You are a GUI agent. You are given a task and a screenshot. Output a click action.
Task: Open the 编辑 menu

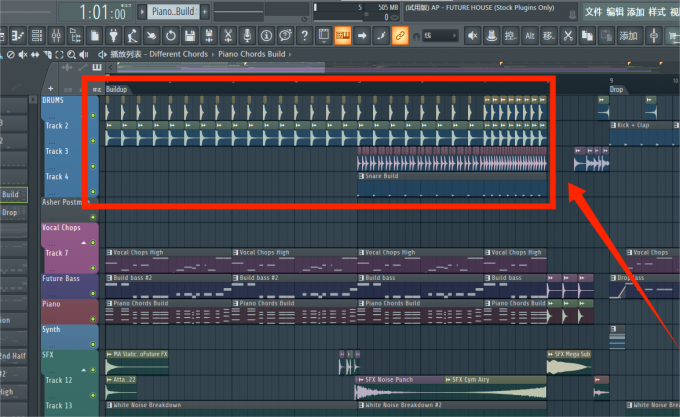coord(615,12)
